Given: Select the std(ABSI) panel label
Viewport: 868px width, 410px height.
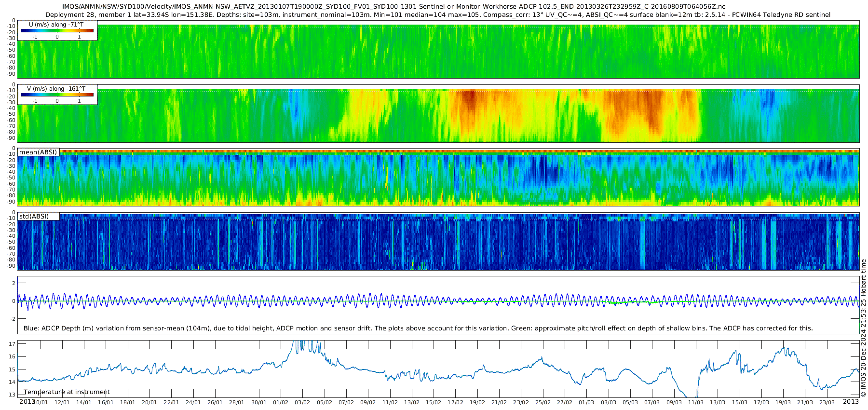Looking at the screenshot, I should coord(34,216).
